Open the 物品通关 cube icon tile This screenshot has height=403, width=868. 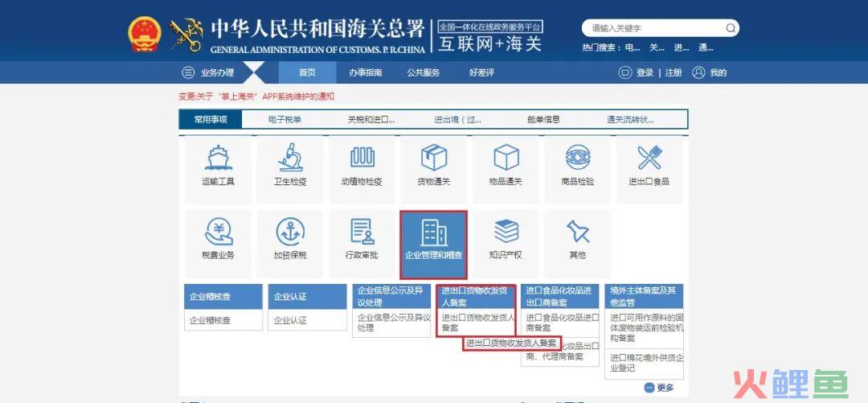pyautogui.click(x=506, y=171)
